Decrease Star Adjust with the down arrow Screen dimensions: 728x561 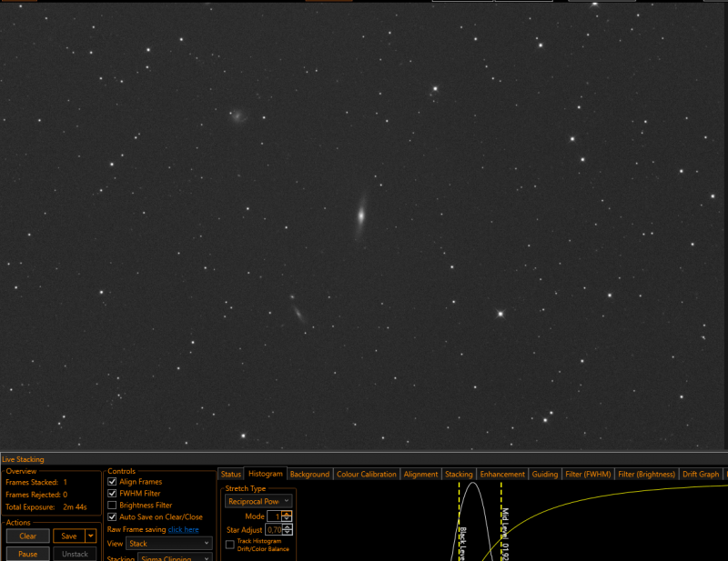click(x=288, y=532)
